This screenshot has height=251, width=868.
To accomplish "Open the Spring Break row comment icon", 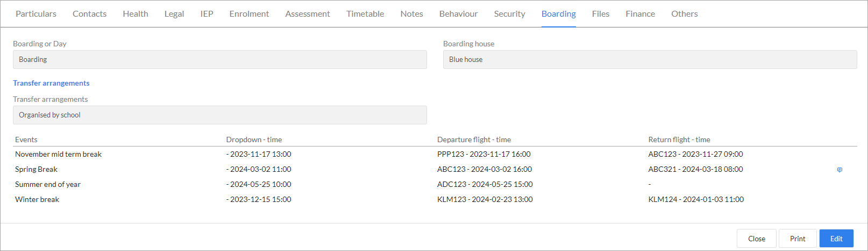I will pos(839,170).
